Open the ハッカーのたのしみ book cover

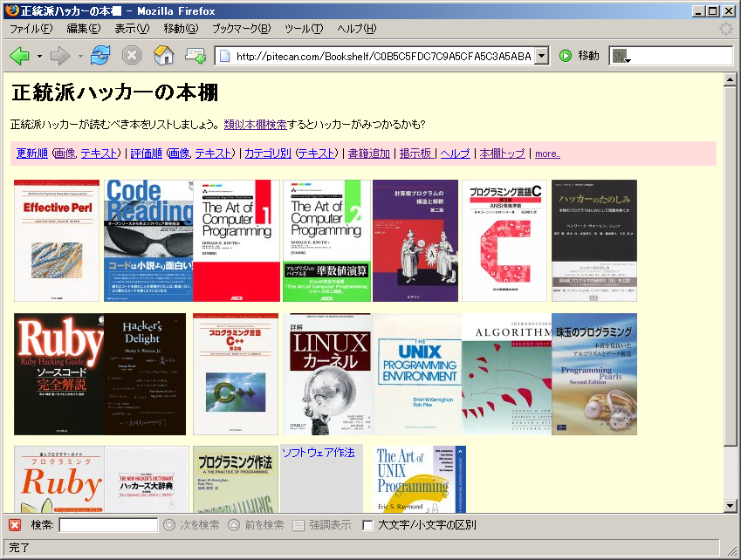coord(594,241)
